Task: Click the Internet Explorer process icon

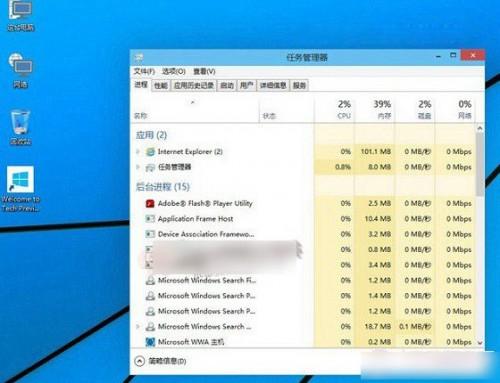Action: point(150,152)
